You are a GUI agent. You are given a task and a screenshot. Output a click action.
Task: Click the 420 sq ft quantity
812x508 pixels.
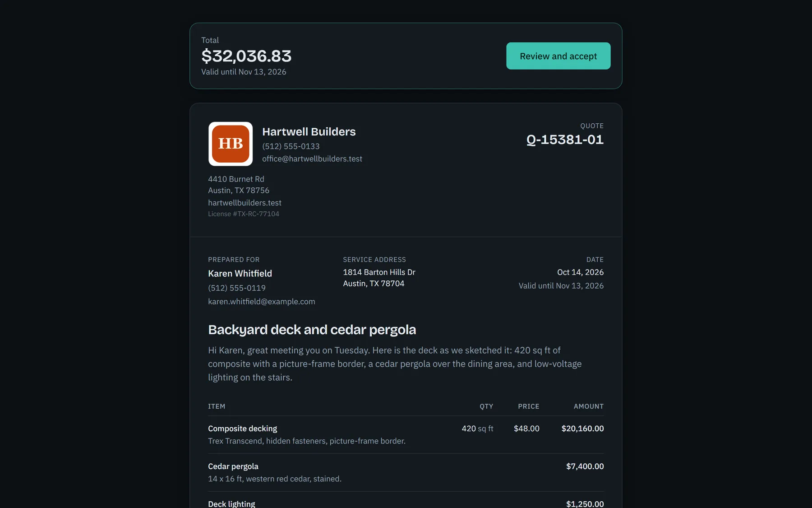[x=477, y=429]
